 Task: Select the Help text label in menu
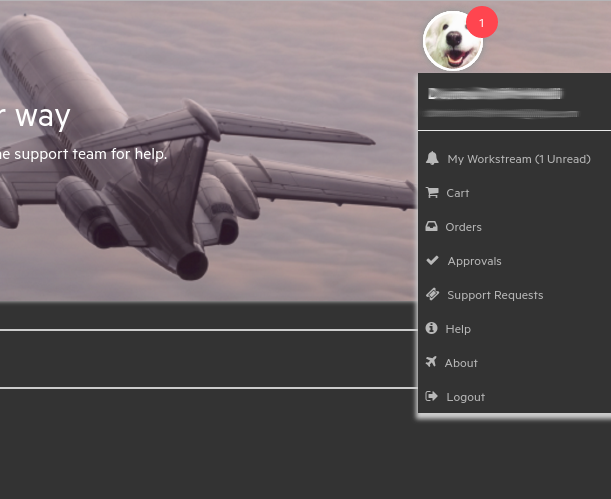click(x=458, y=329)
